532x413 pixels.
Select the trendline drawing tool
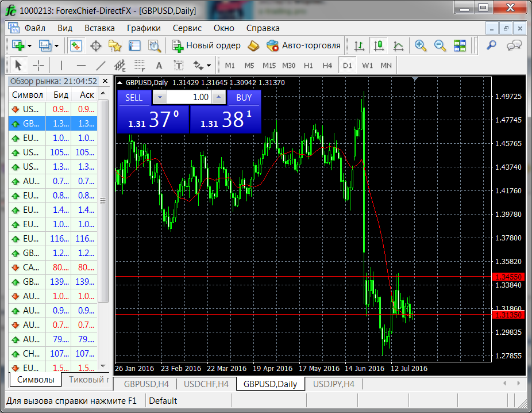(101, 65)
